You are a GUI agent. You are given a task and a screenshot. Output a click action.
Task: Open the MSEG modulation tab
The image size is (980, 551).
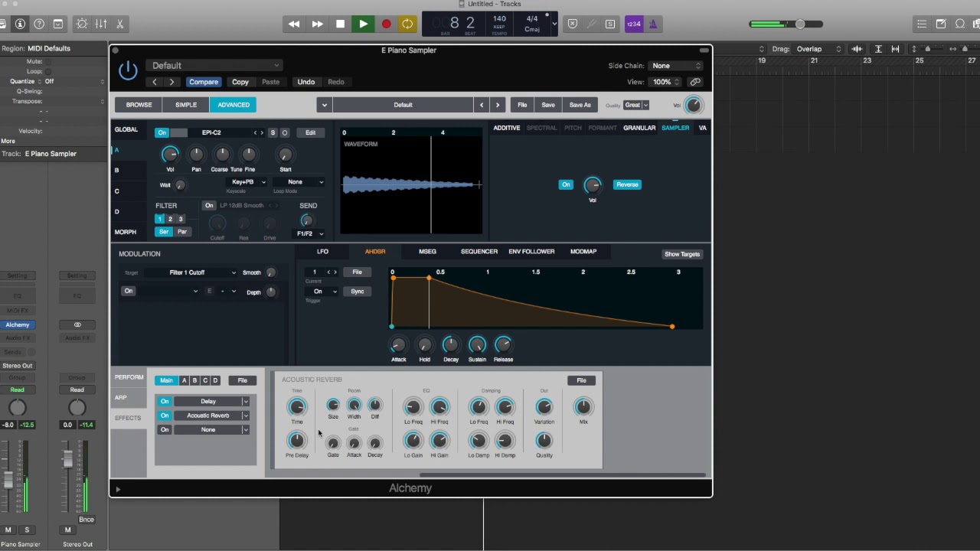point(427,252)
